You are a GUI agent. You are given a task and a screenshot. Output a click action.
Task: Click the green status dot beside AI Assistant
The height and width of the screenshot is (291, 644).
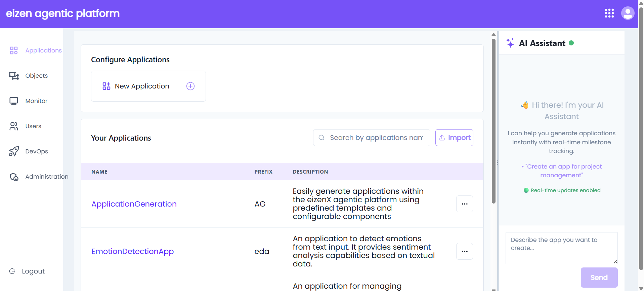click(x=571, y=43)
